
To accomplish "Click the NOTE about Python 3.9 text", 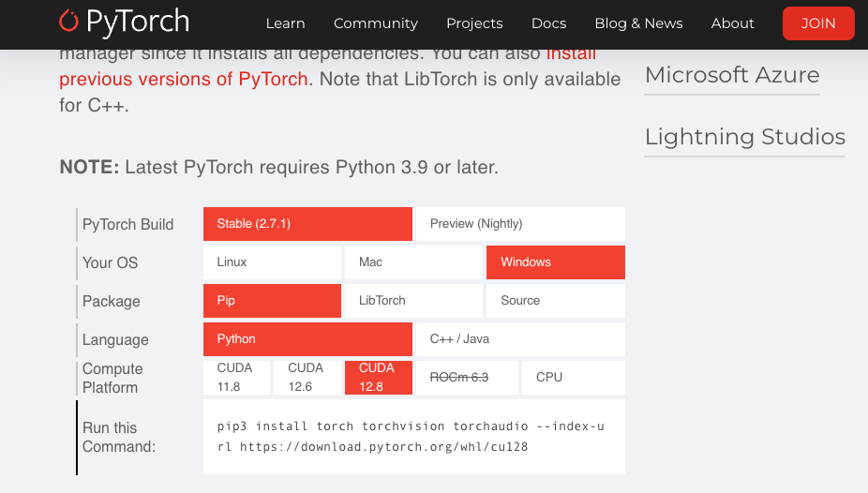I will pos(279,167).
